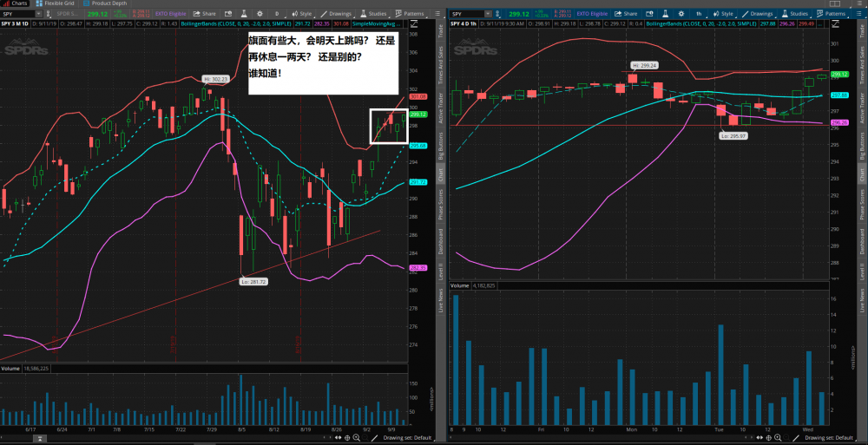Click the left chart zoom magnifier icon

[357, 438]
